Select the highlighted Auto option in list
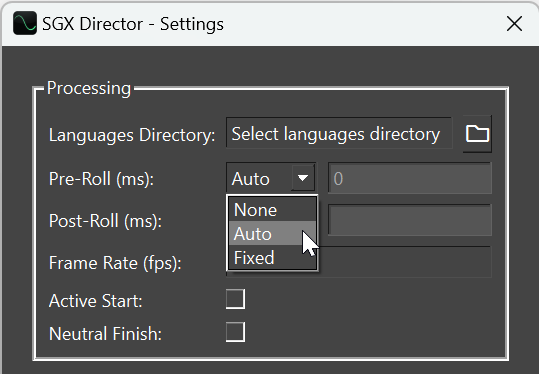This screenshot has width=539, height=374. pyautogui.click(x=272, y=234)
